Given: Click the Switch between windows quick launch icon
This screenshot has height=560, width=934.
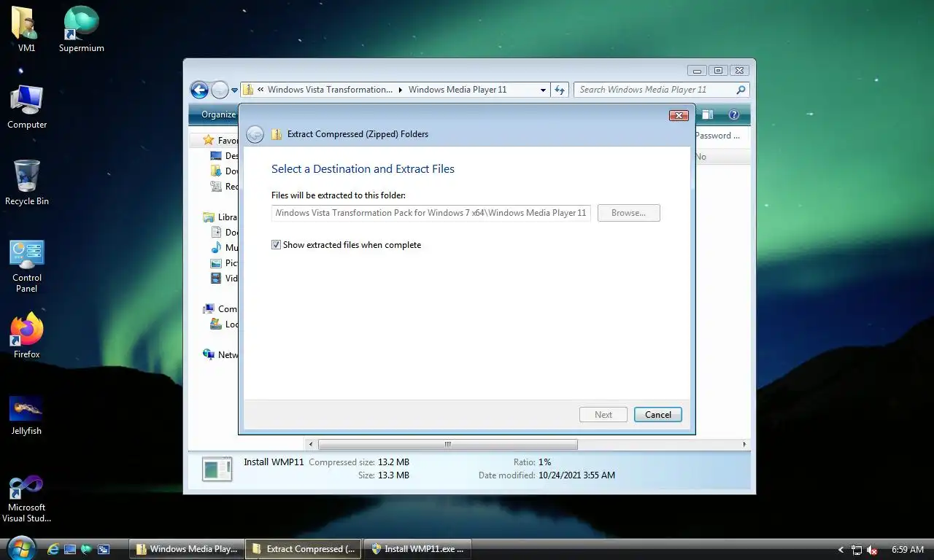Looking at the screenshot, I should pos(104,549).
